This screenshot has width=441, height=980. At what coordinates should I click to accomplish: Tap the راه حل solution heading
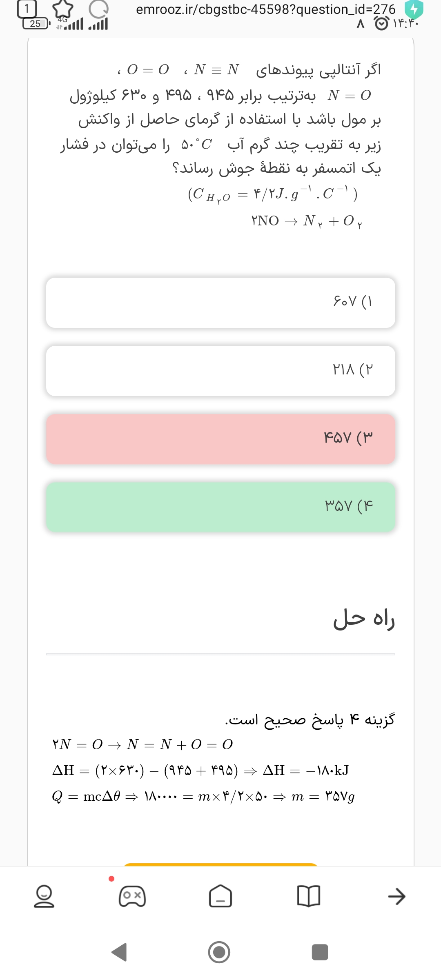(x=364, y=619)
